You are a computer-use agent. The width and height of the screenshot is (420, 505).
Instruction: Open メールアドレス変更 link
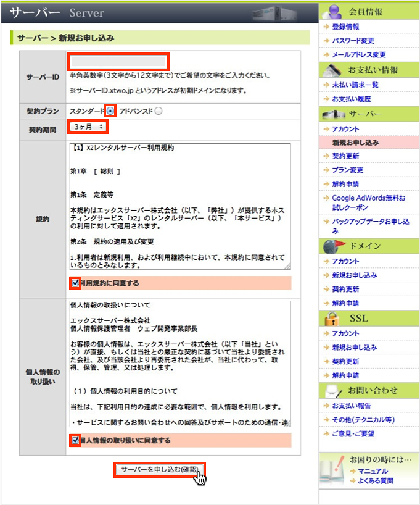pyautogui.click(x=359, y=54)
